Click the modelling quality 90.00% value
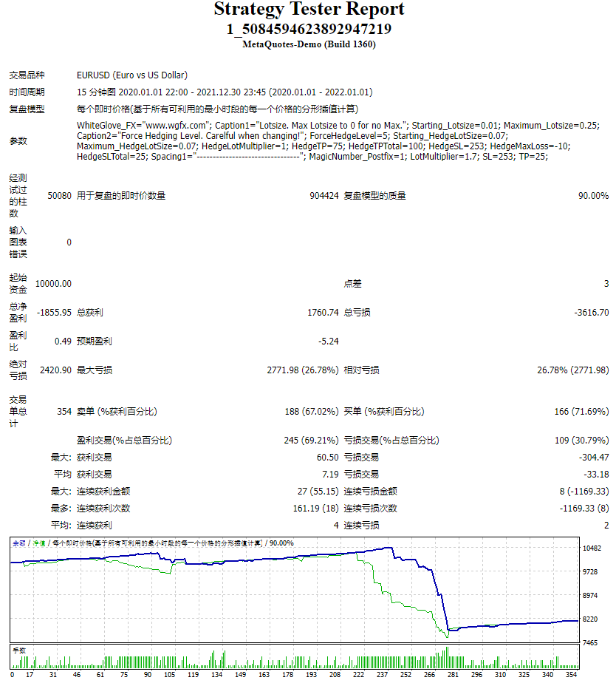The width and height of the screenshot is (616, 683). point(593,196)
